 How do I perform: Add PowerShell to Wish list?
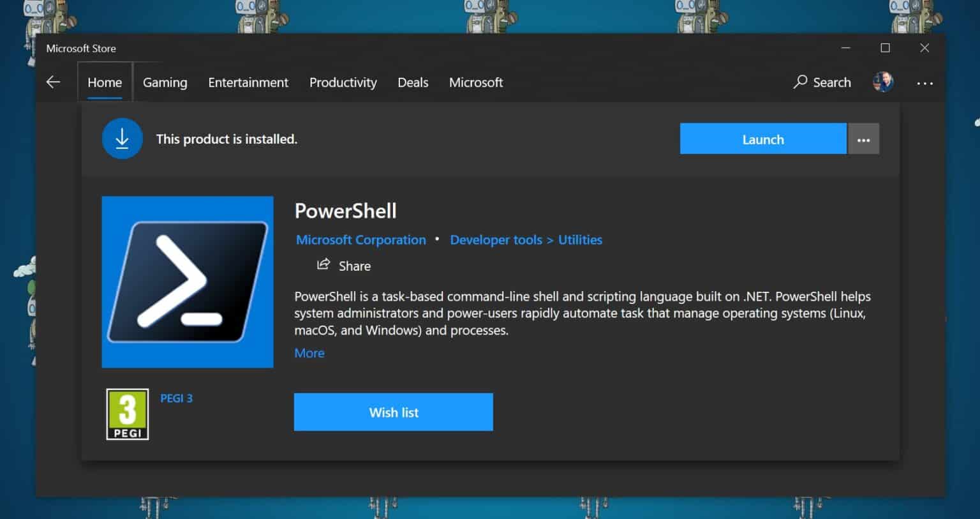tap(393, 412)
